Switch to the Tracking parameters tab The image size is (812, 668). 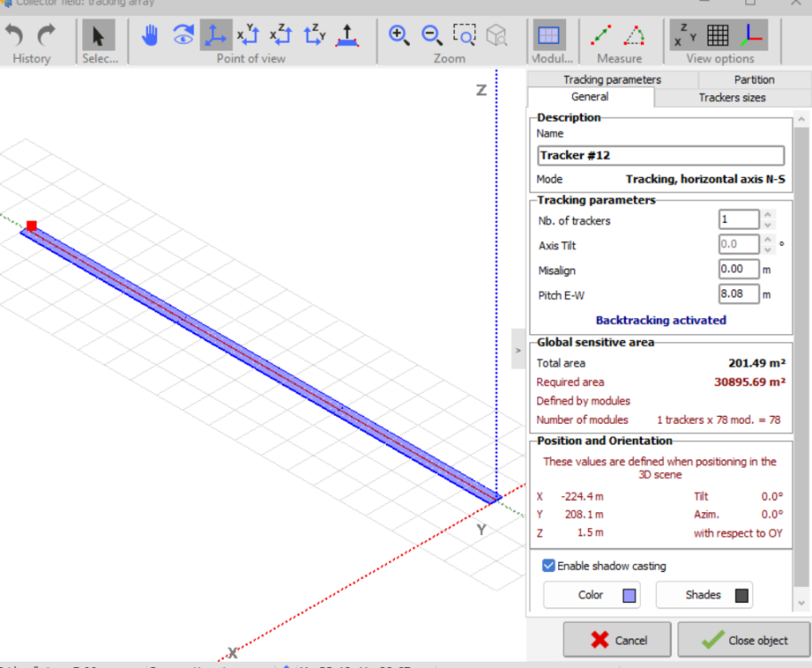(611, 79)
